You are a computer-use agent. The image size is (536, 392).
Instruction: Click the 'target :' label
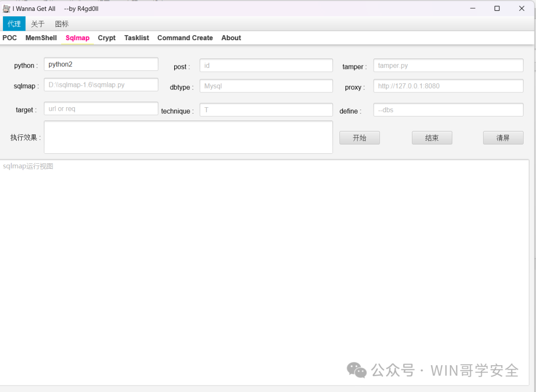[26, 110]
